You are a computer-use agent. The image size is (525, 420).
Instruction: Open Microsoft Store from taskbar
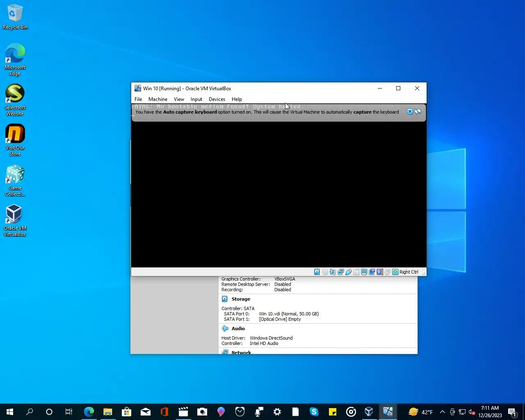[x=127, y=412]
